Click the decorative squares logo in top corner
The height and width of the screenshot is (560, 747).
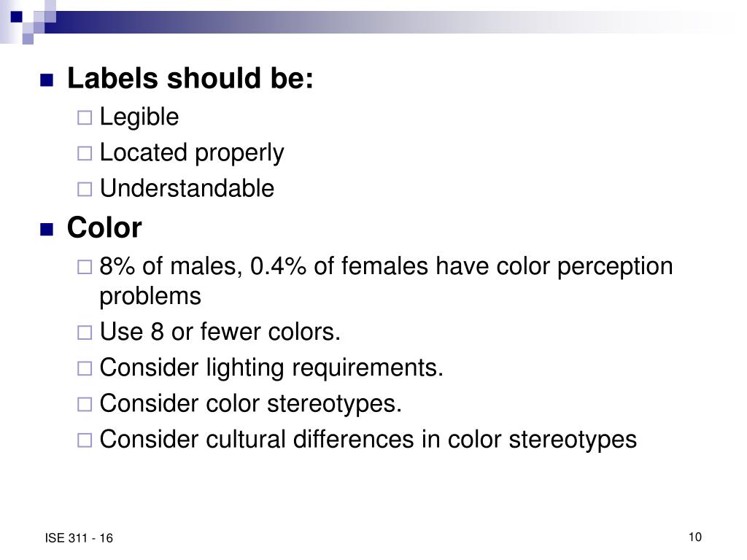[28, 22]
